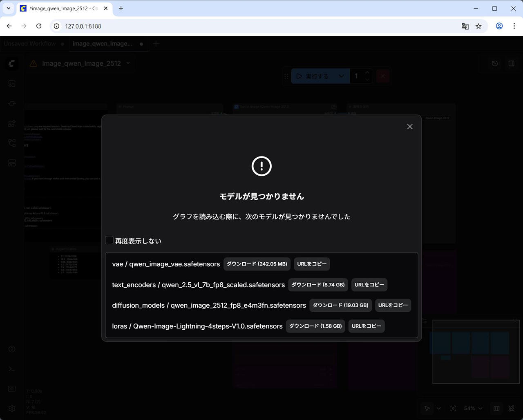
Task: Open the Chrome profile icon
Action: click(499, 26)
